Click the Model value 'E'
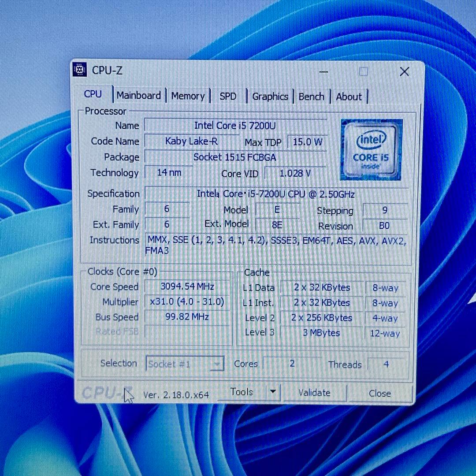 point(277,210)
